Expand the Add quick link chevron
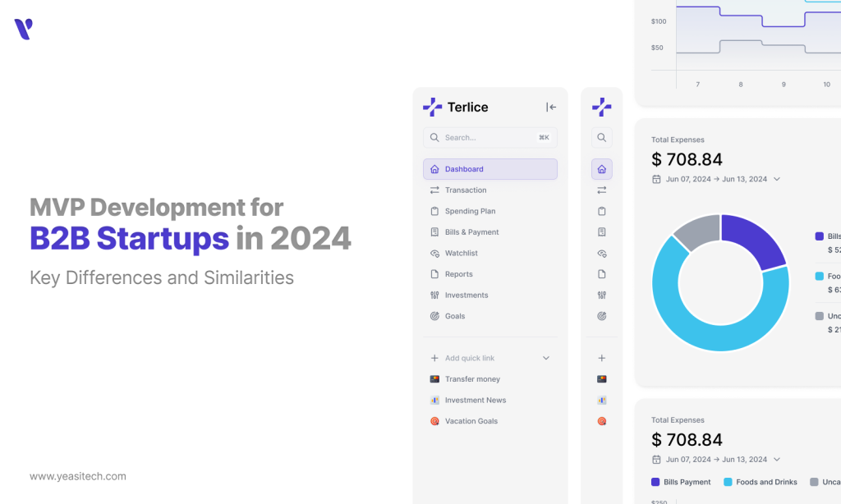The image size is (841, 504). [546, 358]
